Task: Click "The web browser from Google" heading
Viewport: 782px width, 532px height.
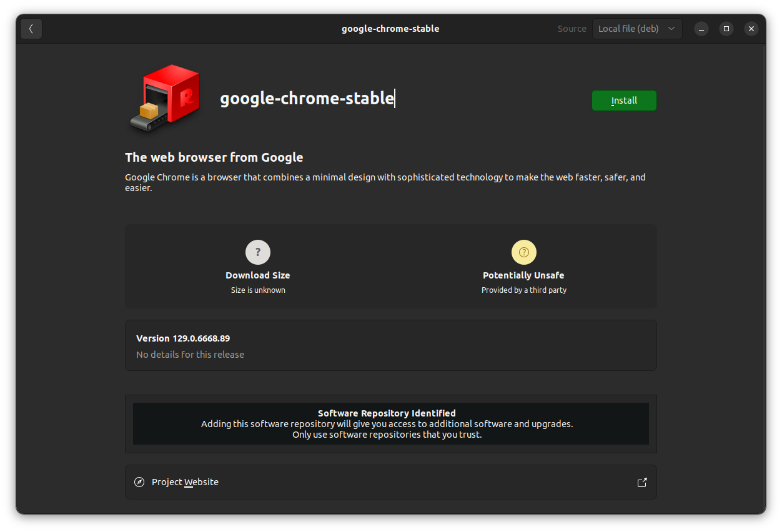Action: point(214,157)
